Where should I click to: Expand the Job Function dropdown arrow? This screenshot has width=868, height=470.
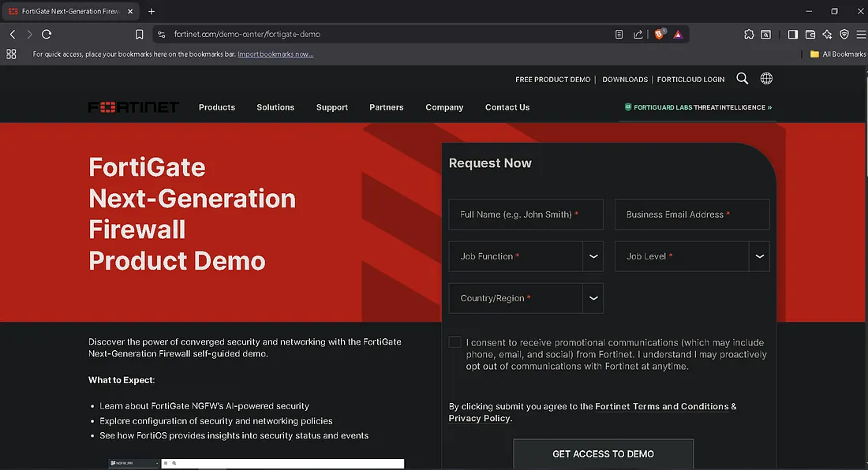[593, 256]
